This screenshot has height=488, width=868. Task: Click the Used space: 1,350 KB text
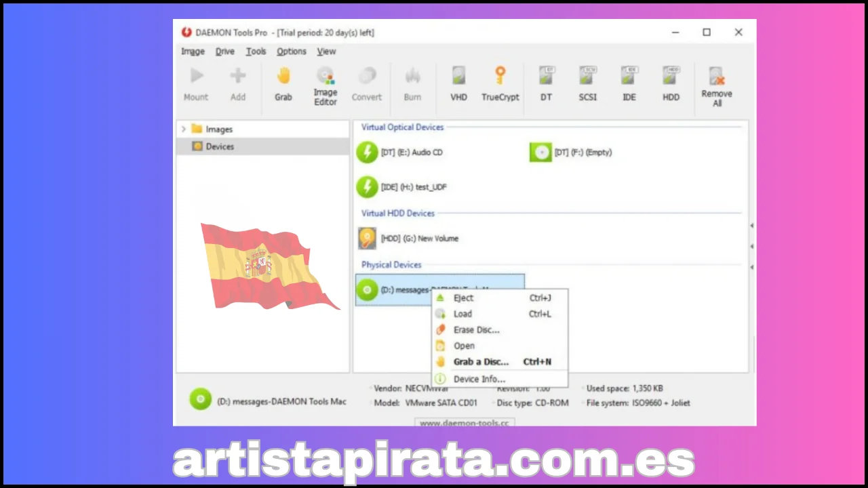625,388
